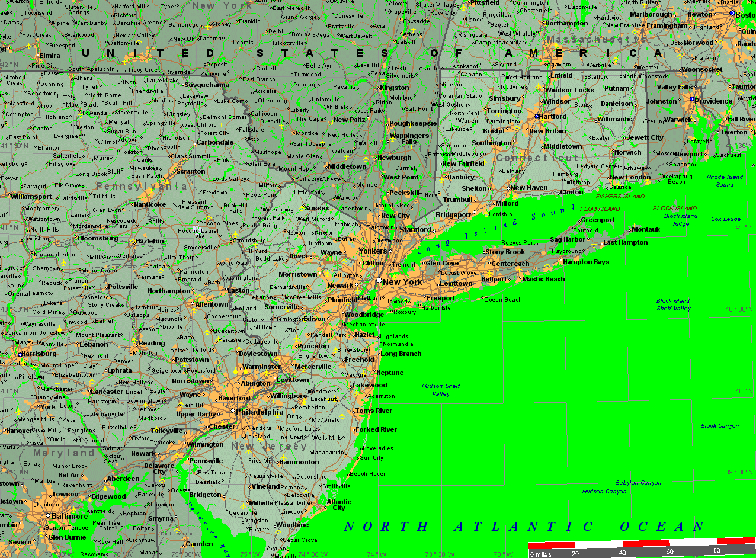Select the Hartford capital marker symbol
Image resolution: width=756 pixels, height=558 pixels.
[x=536, y=116]
